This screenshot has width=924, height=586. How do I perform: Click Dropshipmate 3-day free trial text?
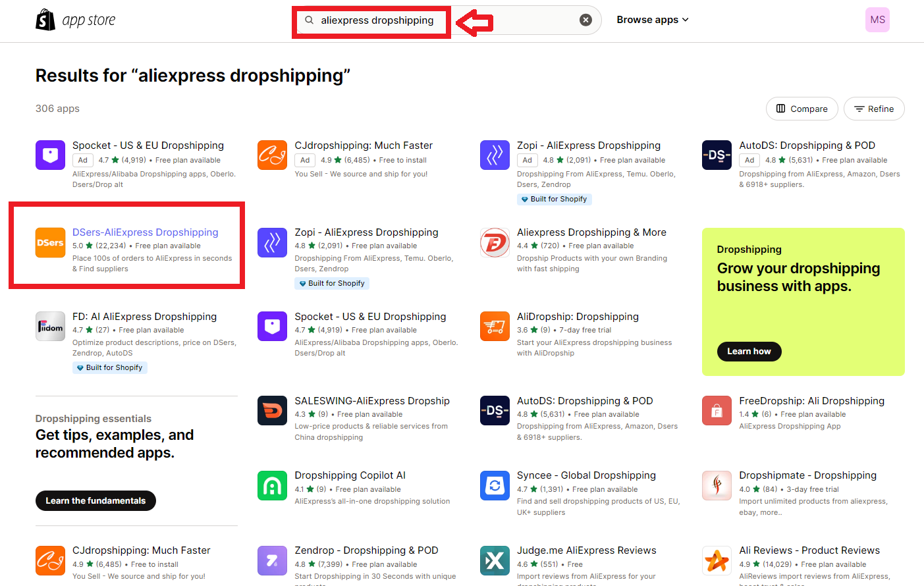[813, 489]
